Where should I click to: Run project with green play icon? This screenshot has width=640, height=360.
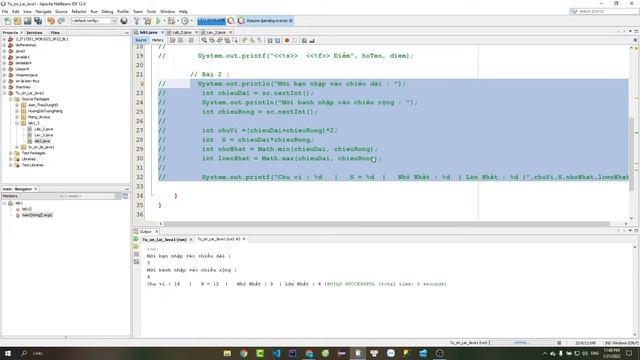pos(158,21)
